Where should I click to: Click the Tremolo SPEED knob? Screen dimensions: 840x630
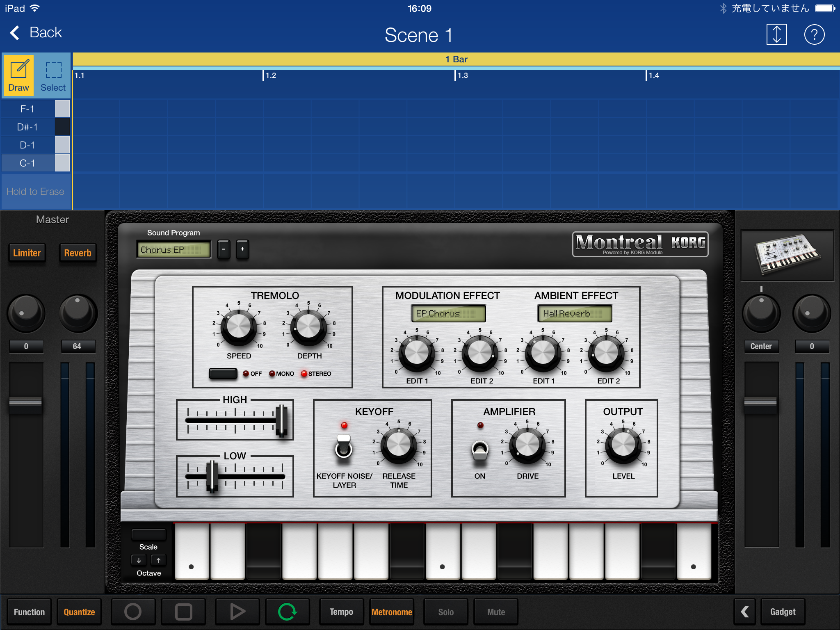[239, 327]
